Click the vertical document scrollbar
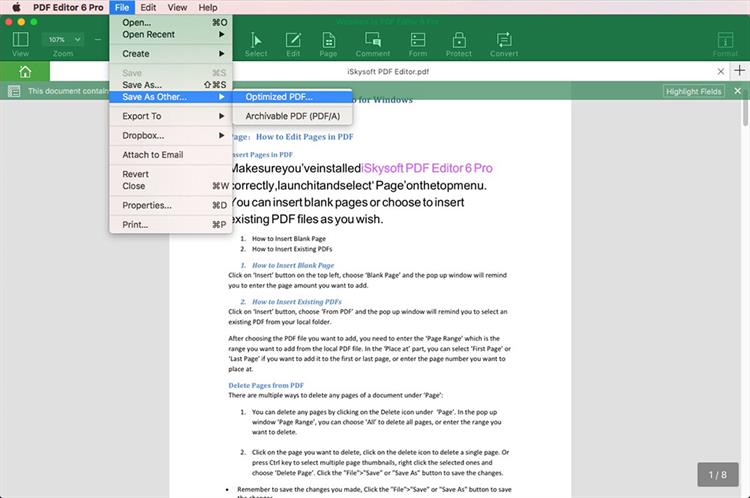The height and width of the screenshot is (498, 750). tap(745, 113)
